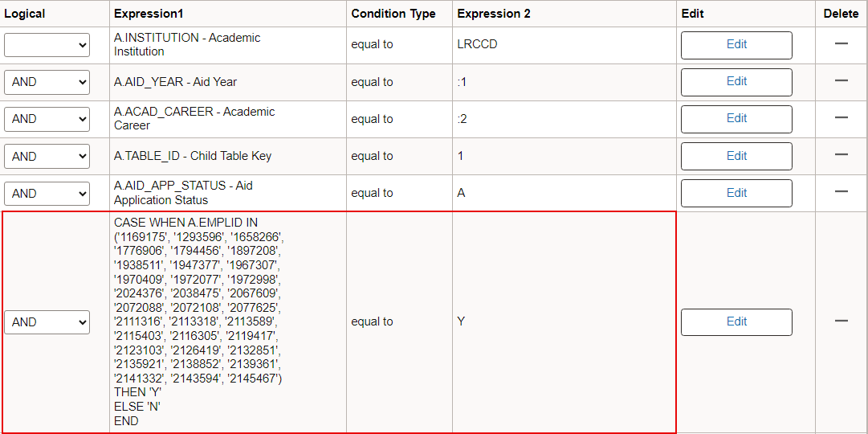
Task: Delete the A.ACAD_CAREER criteria row
Action: pyautogui.click(x=842, y=118)
